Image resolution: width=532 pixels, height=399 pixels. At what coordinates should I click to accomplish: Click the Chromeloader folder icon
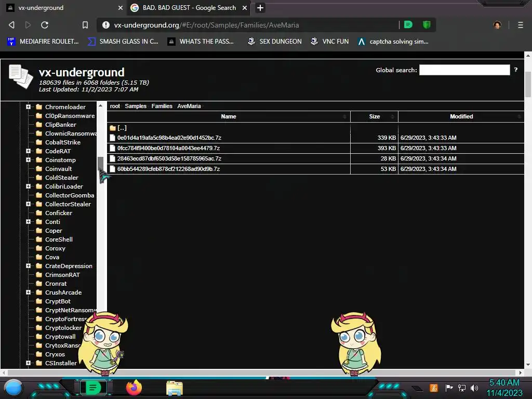click(x=39, y=107)
